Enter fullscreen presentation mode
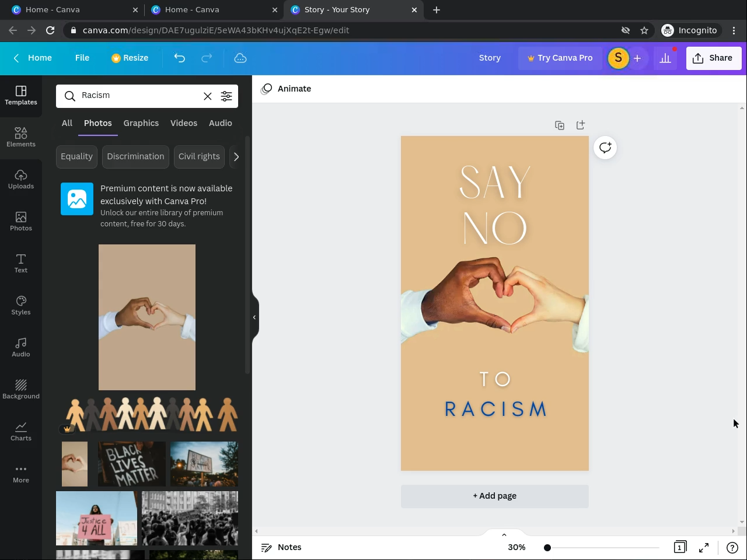Screen dimensions: 747x560 click(x=704, y=547)
